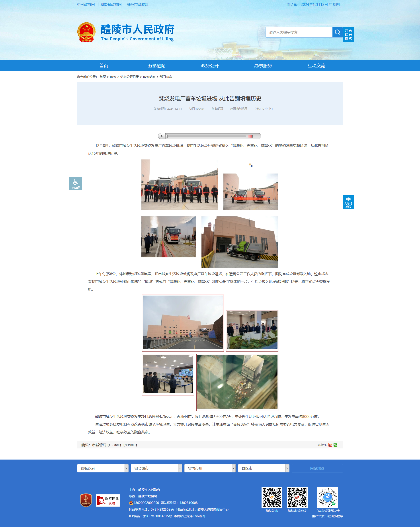Click the 网站地图 button

[317, 468]
